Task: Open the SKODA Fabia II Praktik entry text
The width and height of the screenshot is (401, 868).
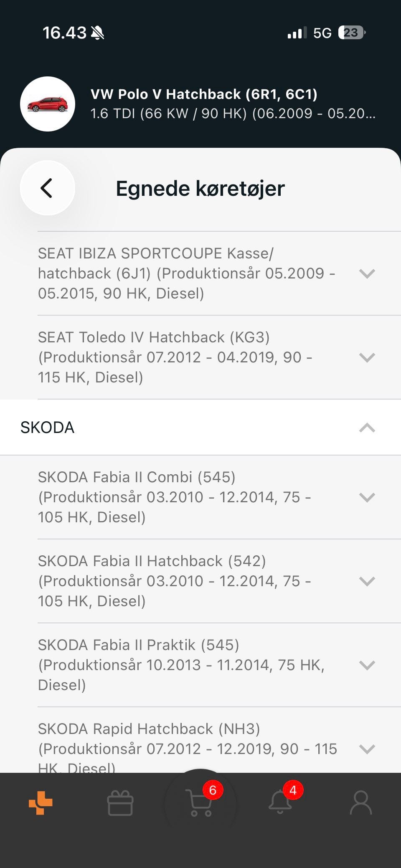Action: [x=181, y=665]
